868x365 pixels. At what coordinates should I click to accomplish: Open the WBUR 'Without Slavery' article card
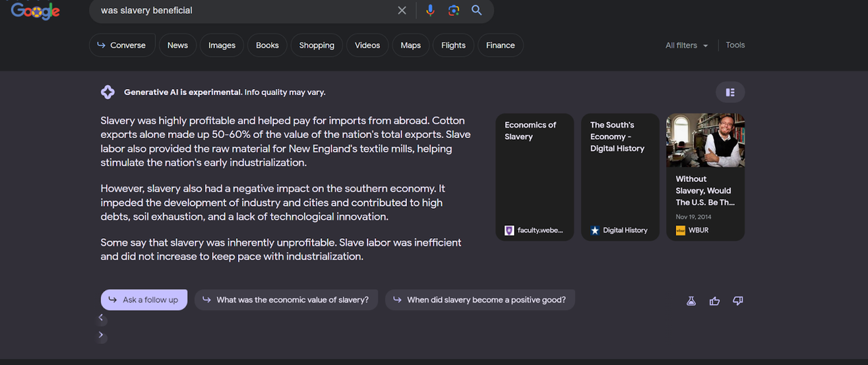[x=705, y=177]
